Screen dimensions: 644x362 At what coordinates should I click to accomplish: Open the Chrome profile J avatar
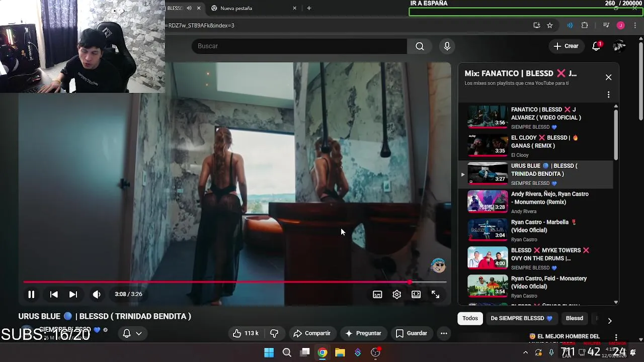(x=620, y=26)
